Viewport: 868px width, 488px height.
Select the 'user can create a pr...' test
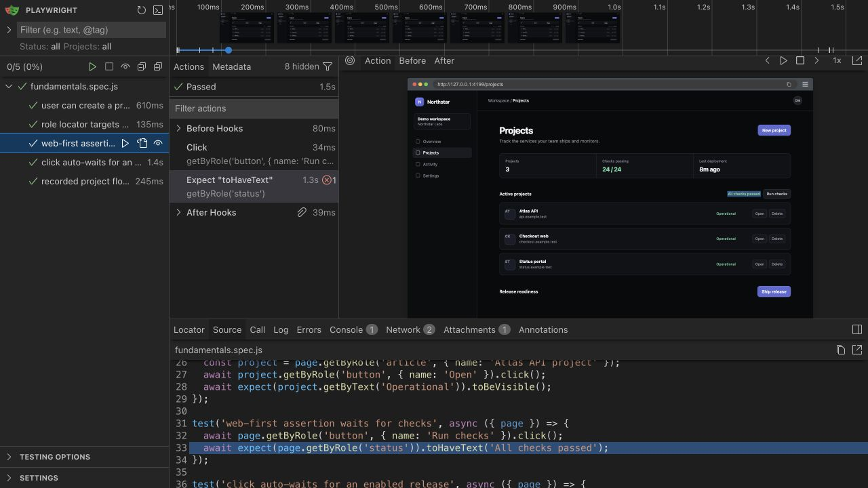coord(84,105)
